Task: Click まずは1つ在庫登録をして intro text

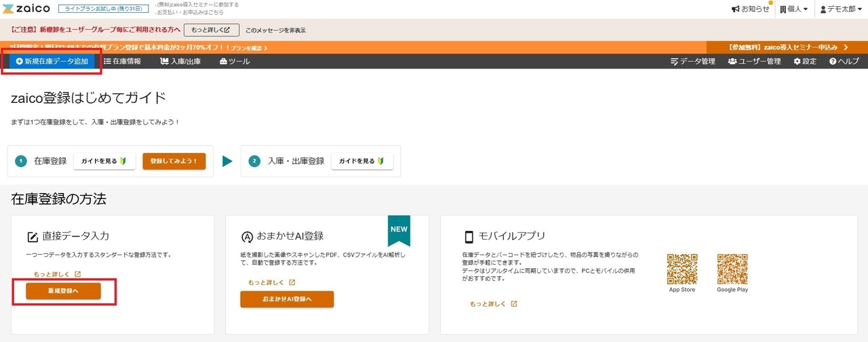Action: click(95, 122)
